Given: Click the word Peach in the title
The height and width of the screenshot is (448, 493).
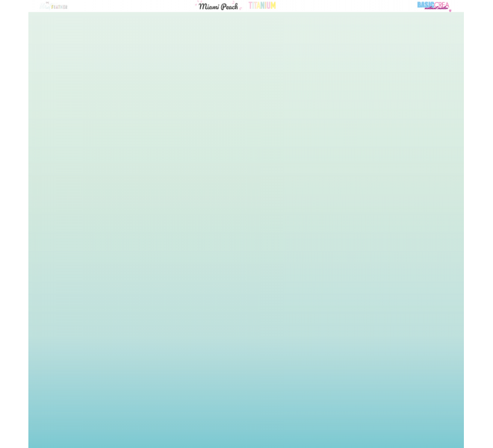Looking at the screenshot, I should [x=229, y=6].
